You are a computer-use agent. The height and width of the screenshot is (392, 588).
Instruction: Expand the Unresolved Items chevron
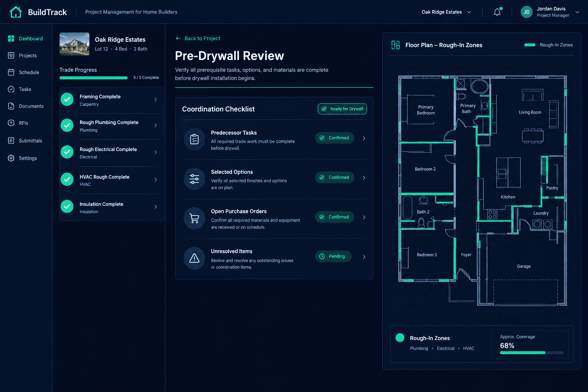(x=364, y=257)
